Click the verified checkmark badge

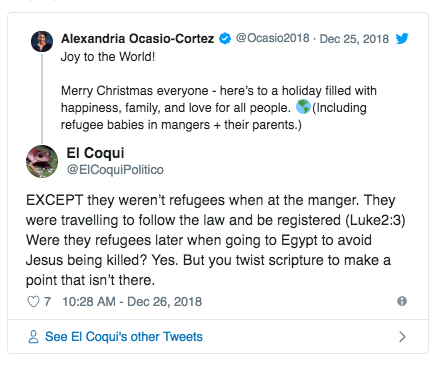[x=225, y=39]
